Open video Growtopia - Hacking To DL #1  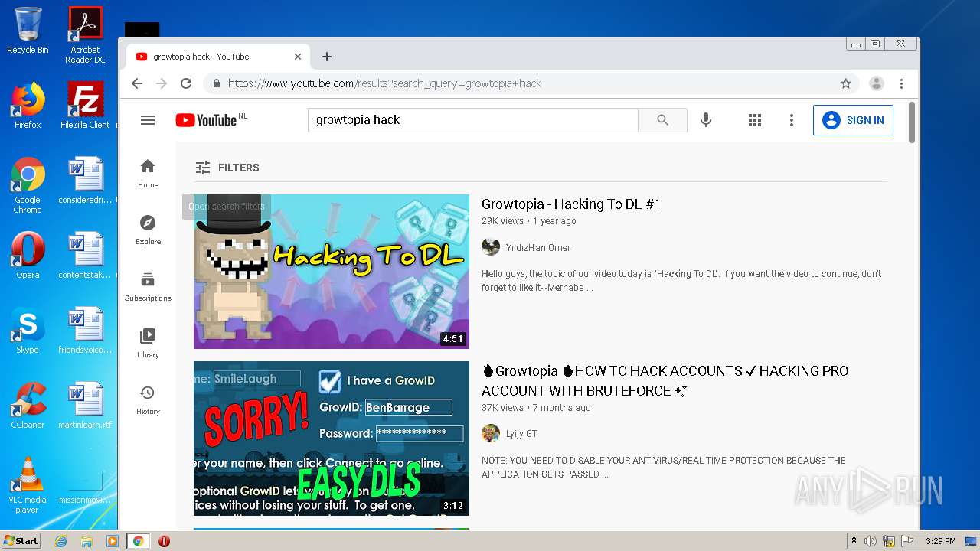pyautogui.click(x=571, y=204)
